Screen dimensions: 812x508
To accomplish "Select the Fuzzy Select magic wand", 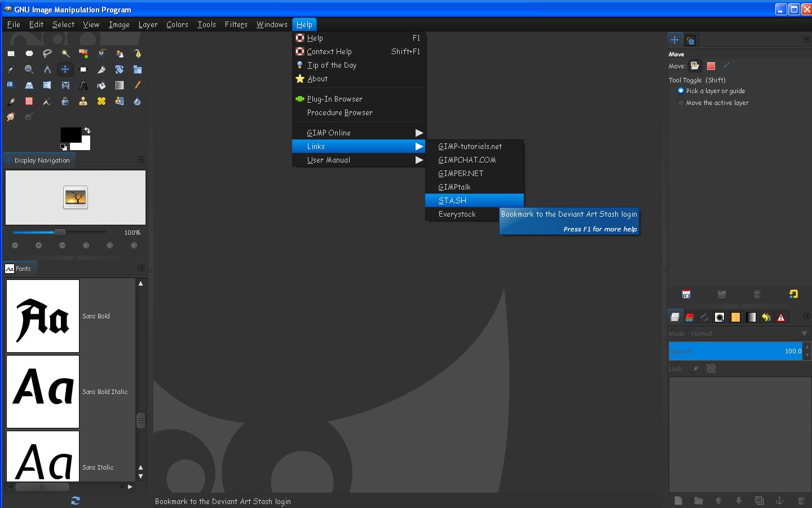I will [65, 54].
